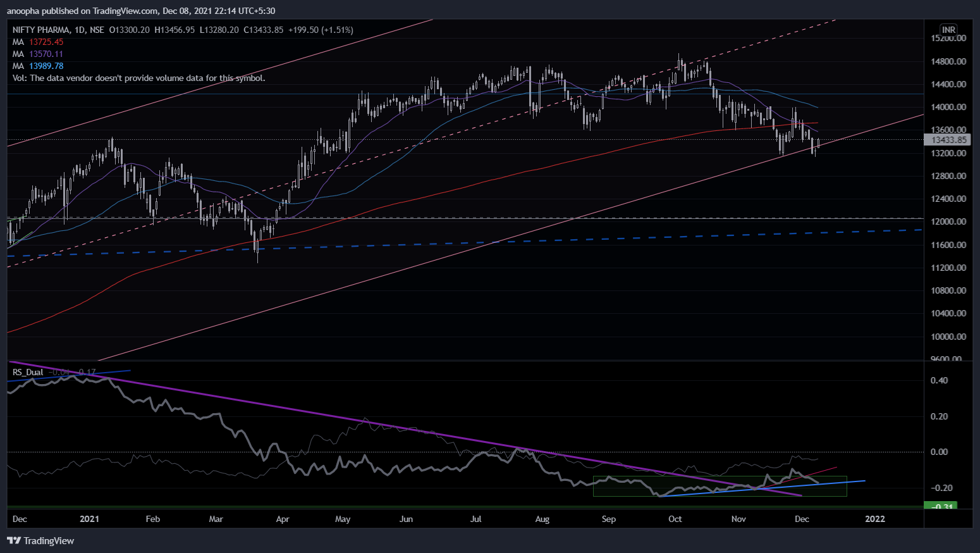980x553 pixels.
Task: Click the open value O13300.20
Action: point(130,30)
